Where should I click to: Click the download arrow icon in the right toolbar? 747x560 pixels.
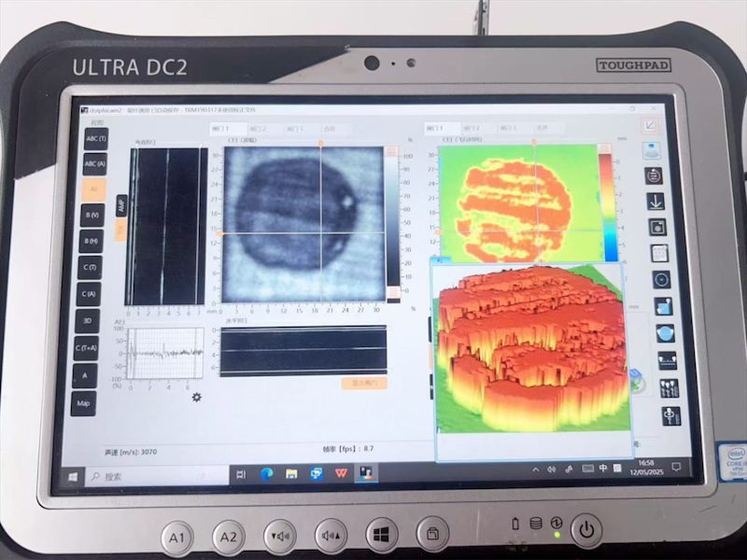pos(655,202)
